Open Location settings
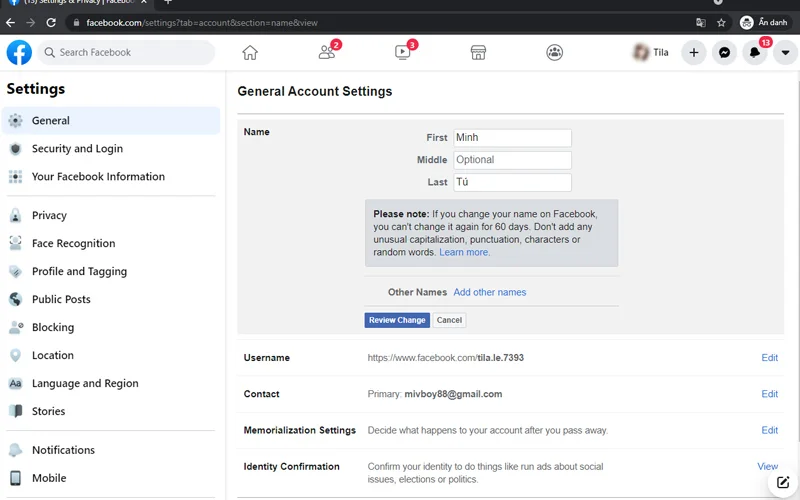 [111, 355]
